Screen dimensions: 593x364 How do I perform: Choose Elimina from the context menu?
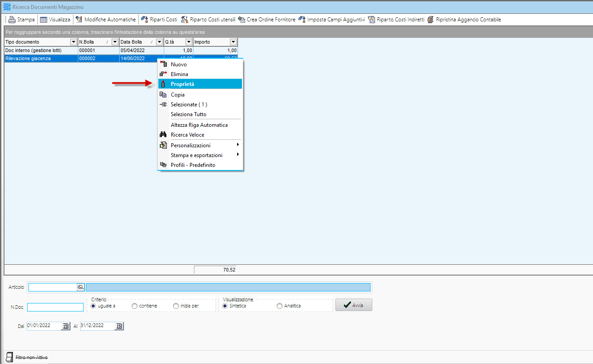200,74
